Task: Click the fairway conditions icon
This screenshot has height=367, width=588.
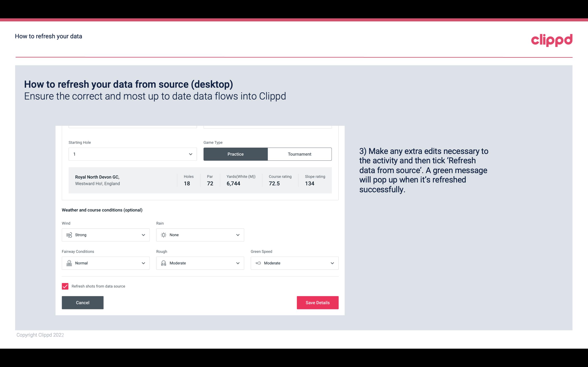Action: 69,263
